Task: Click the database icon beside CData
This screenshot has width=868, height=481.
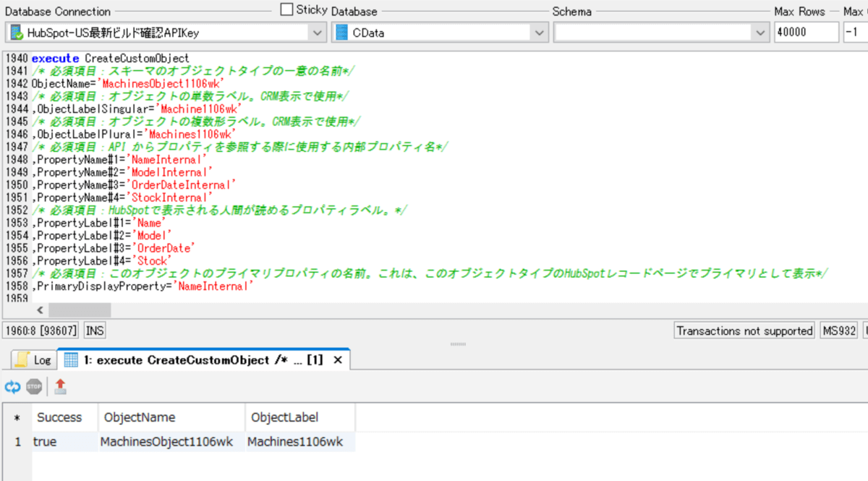Action: [343, 33]
